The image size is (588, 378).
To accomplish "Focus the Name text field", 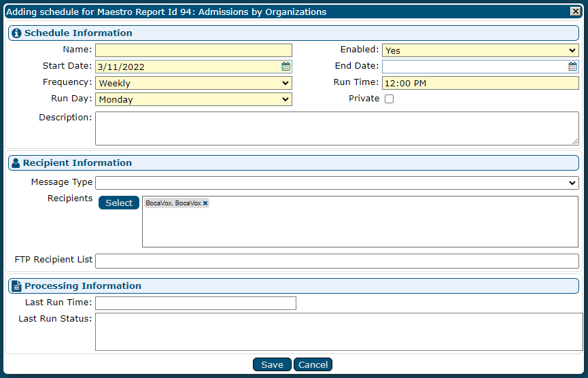I will 194,50.
